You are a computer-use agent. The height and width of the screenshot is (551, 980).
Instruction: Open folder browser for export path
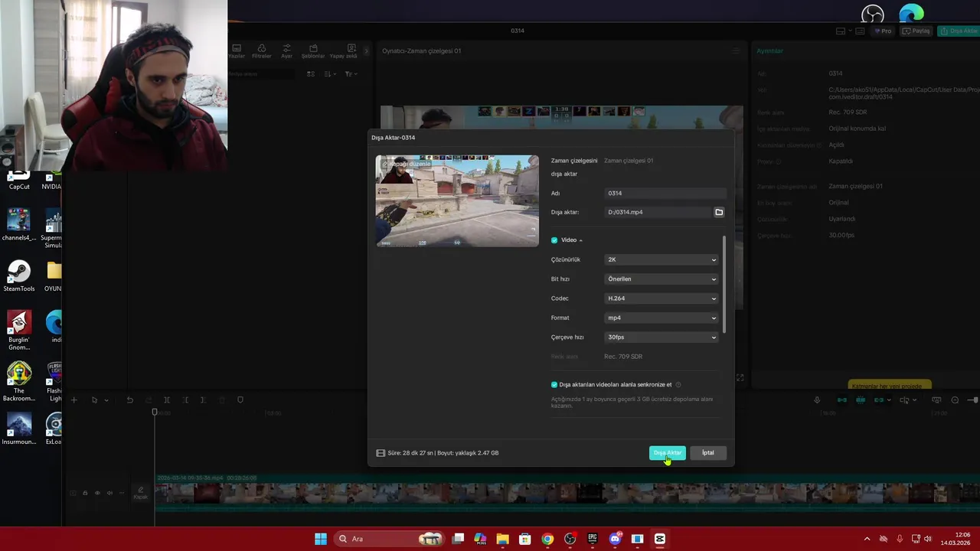[x=719, y=212]
